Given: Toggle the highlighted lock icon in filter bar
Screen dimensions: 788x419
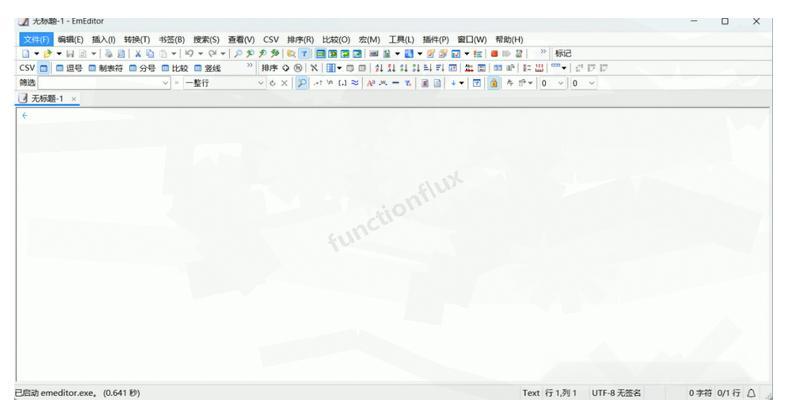Looking at the screenshot, I should point(494,83).
